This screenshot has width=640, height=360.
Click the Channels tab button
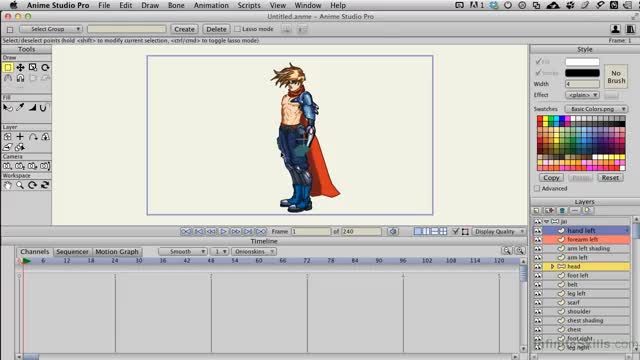coord(35,251)
